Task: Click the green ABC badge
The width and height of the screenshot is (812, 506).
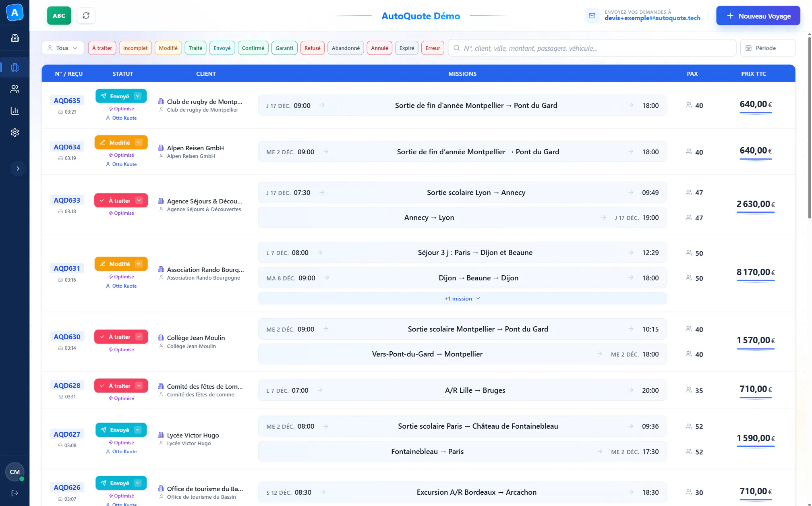Action: [x=59, y=16]
